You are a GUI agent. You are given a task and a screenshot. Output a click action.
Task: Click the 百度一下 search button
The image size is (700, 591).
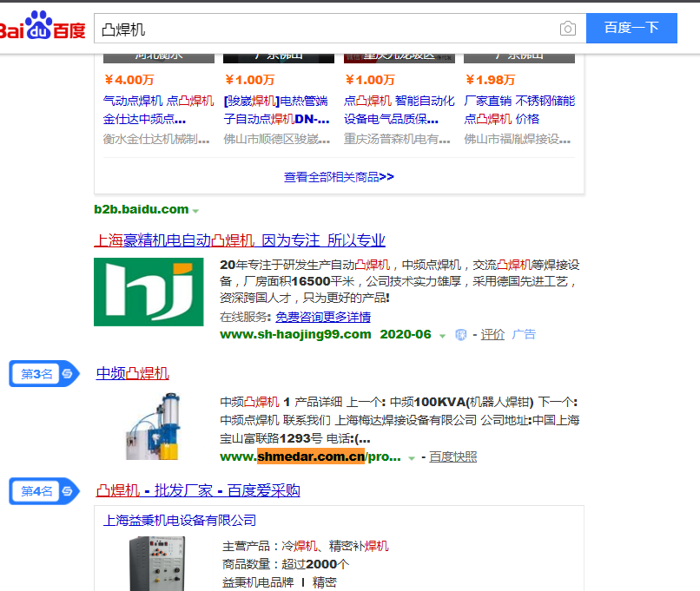coord(631,28)
